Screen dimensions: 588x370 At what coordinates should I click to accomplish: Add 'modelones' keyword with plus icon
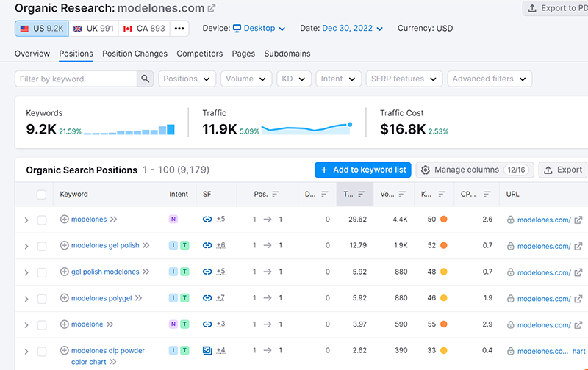pyautogui.click(x=65, y=219)
